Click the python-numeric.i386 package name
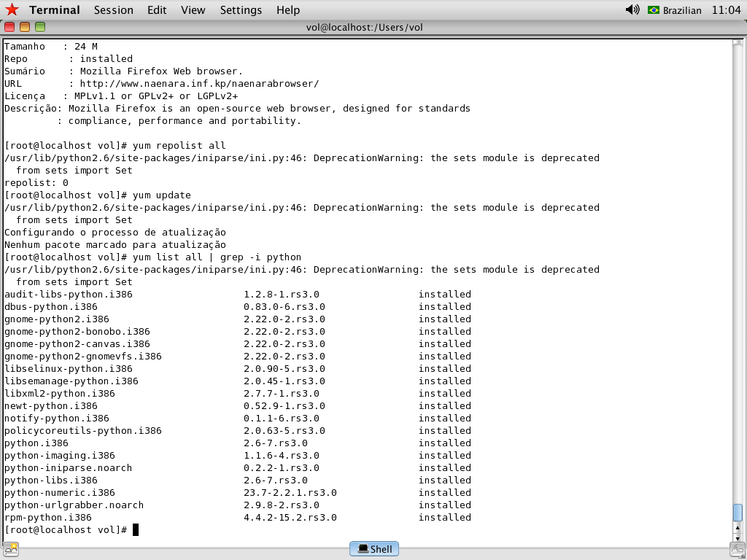Viewport: 747px width, 560px height. [60, 492]
